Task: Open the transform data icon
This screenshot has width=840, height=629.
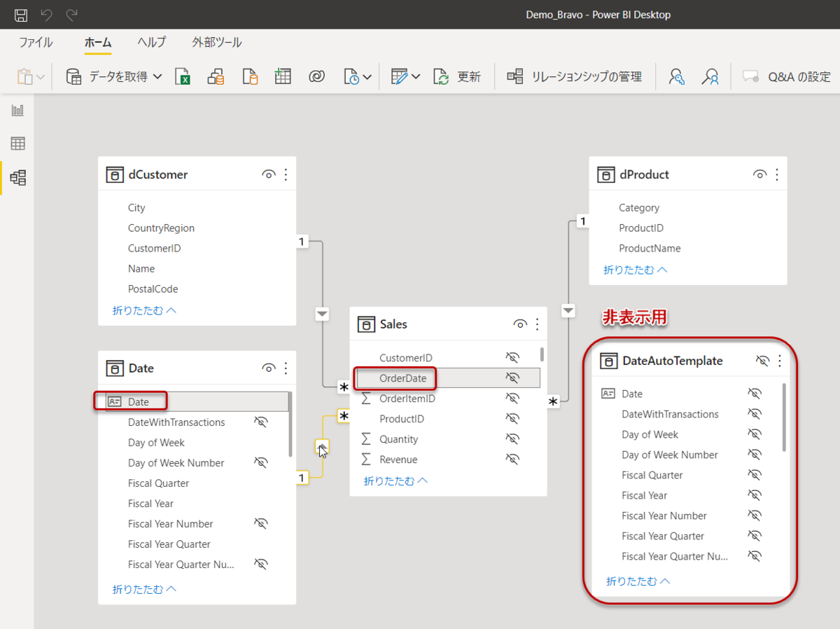Action: click(400, 76)
